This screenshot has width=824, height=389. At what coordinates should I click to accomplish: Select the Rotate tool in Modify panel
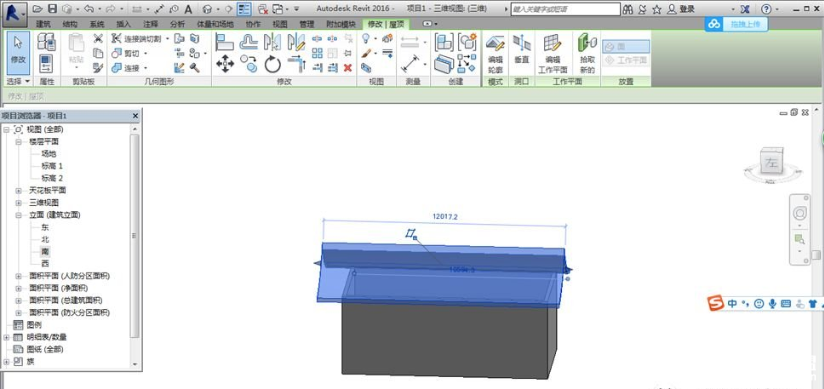coord(272,64)
